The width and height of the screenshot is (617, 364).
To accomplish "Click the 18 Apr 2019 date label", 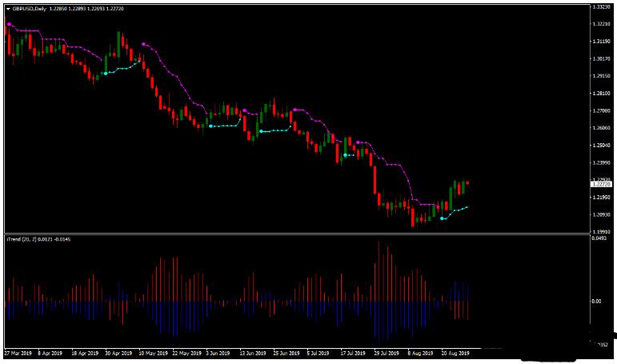I will click(x=85, y=354).
